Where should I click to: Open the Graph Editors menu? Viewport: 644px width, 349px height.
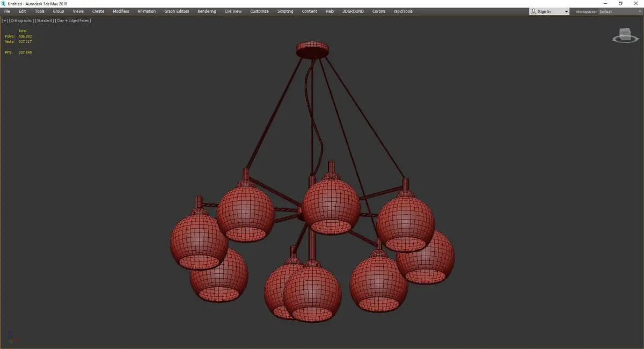[177, 11]
